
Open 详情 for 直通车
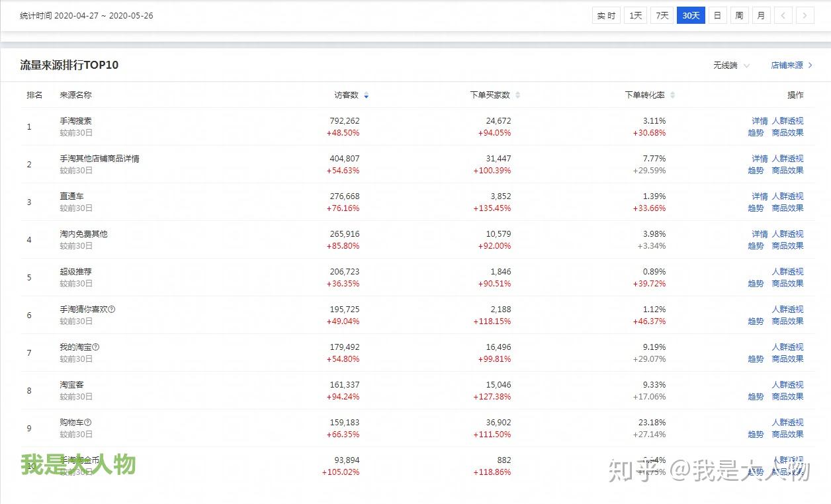(x=760, y=196)
